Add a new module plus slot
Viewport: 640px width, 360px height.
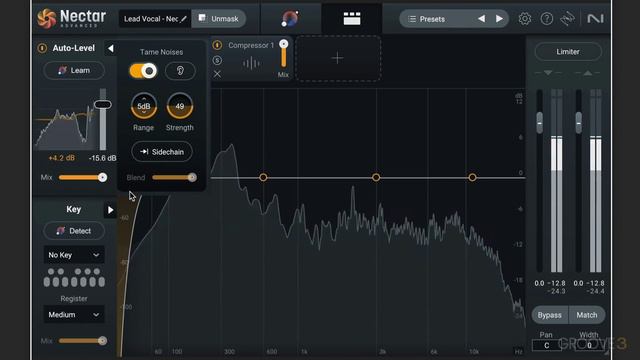(338, 58)
